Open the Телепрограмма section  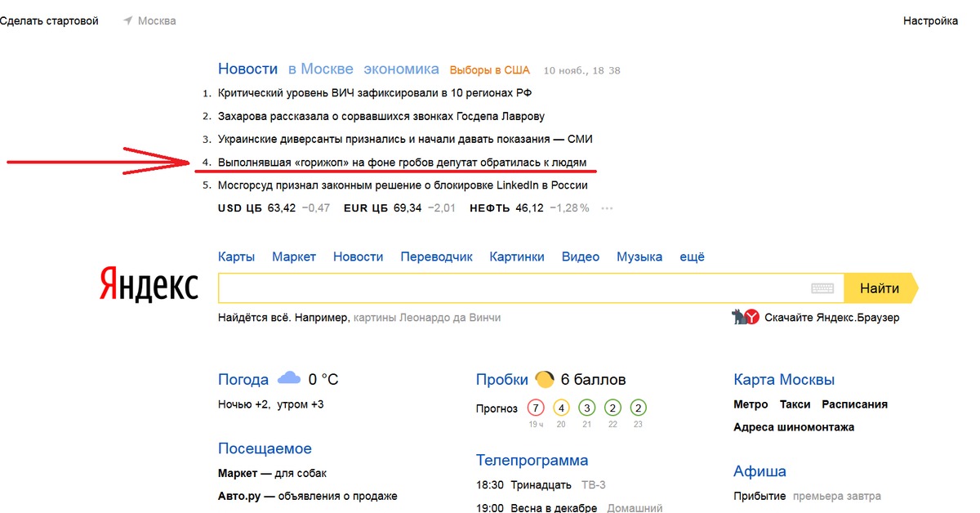[532, 460]
